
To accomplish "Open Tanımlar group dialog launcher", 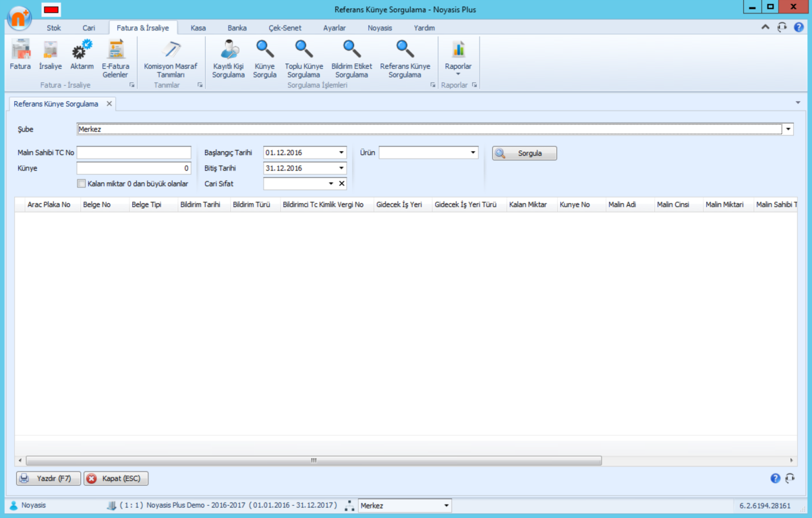I will click(x=200, y=86).
